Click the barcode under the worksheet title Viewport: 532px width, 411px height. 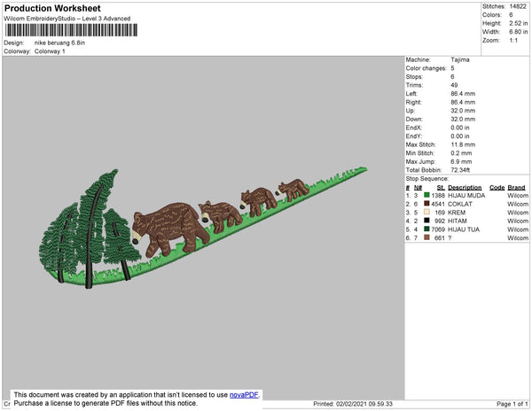click(71, 30)
